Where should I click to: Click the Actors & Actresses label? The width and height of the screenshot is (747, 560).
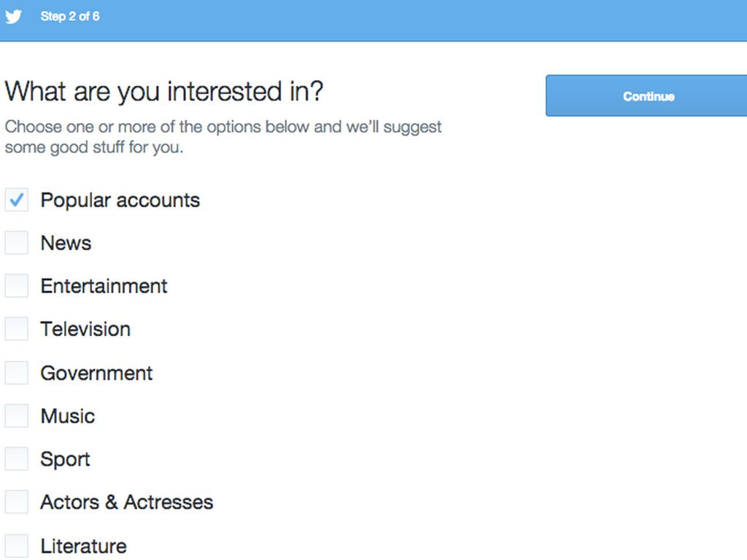click(x=127, y=502)
